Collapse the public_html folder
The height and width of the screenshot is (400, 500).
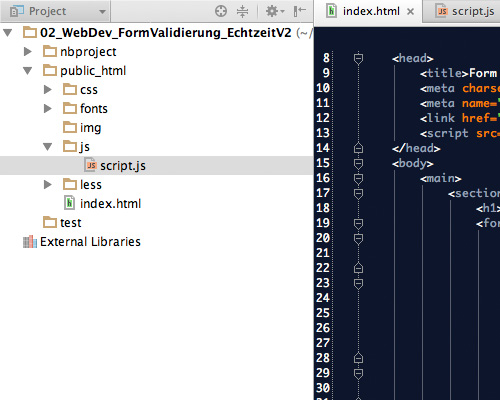pos(28,71)
